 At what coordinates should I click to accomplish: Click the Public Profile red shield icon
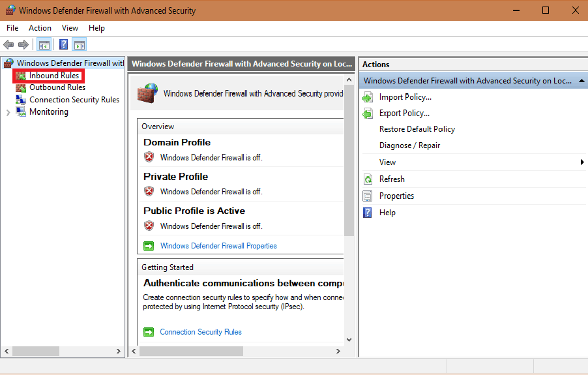tap(149, 226)
